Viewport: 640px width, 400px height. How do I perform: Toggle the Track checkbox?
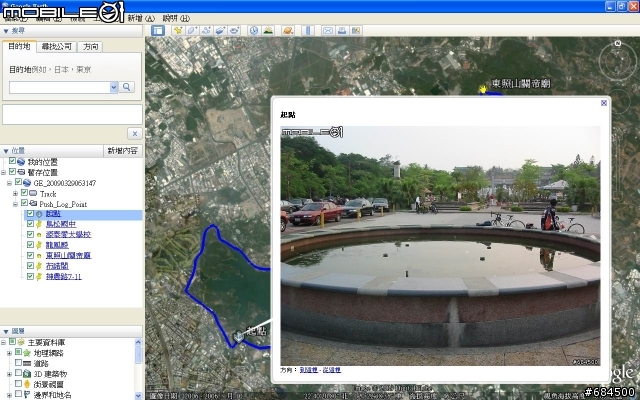24,193
